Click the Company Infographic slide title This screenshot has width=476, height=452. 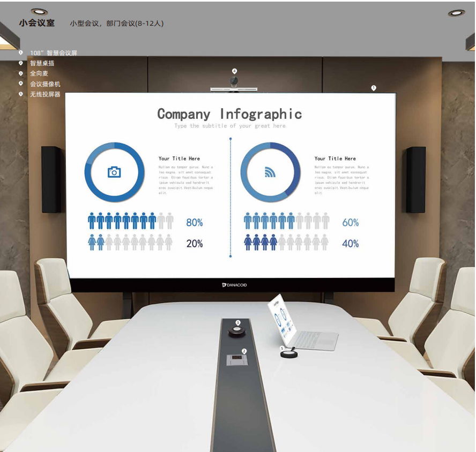(229, 114)
